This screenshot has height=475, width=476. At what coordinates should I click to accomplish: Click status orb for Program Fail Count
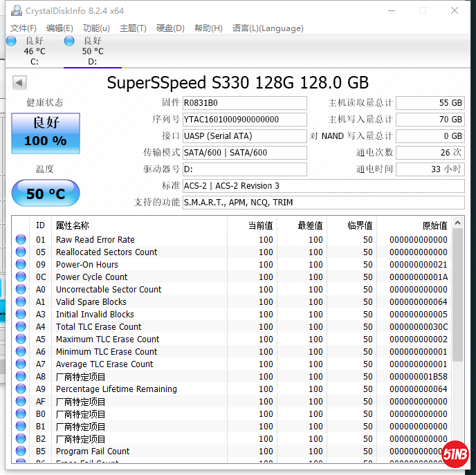(21, 451)
